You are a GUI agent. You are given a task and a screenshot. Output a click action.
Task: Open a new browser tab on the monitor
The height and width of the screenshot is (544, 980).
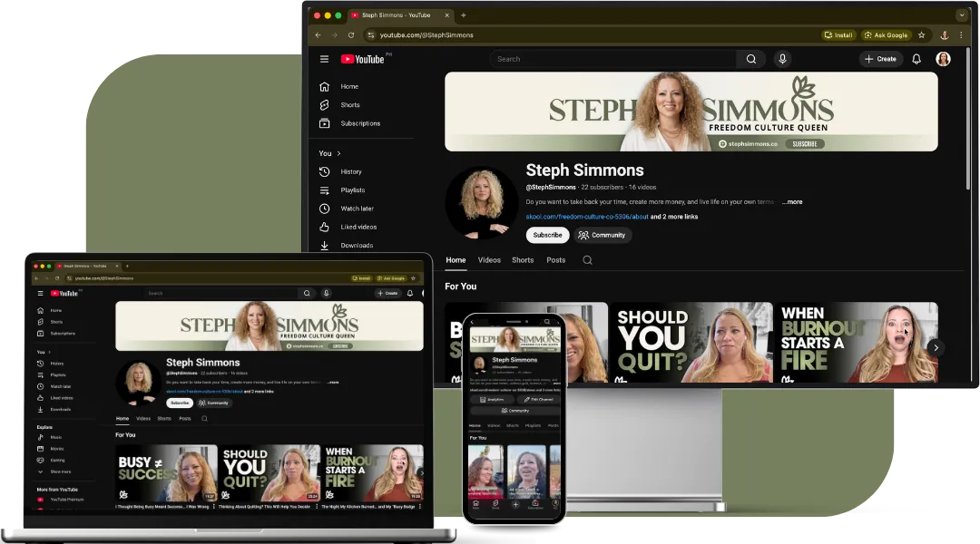click(x=464, y=15)
